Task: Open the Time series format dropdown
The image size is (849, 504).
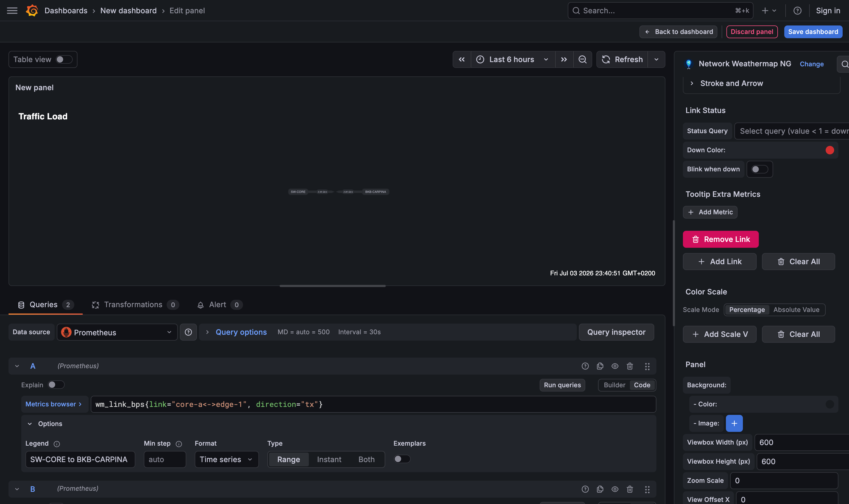Action: click(x=227, y=459)
